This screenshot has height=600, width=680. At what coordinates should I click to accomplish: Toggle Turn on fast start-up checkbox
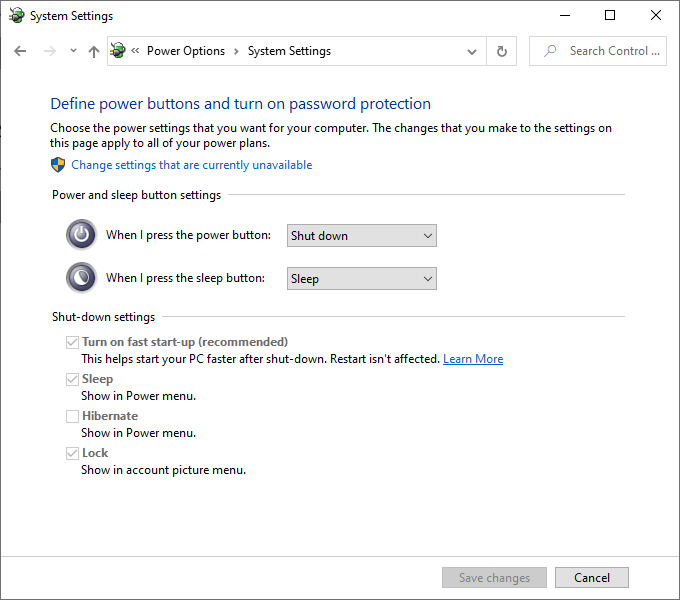click(x=72, y=342)
